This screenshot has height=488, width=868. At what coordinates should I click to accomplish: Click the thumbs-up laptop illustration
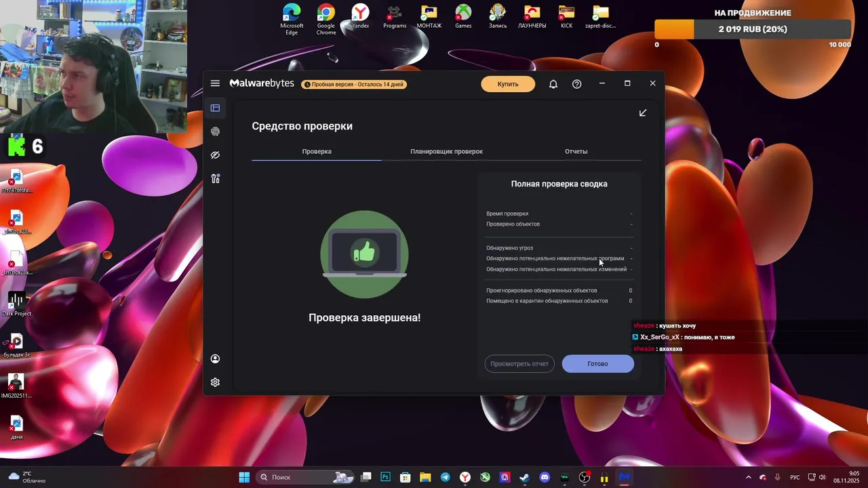364,254
